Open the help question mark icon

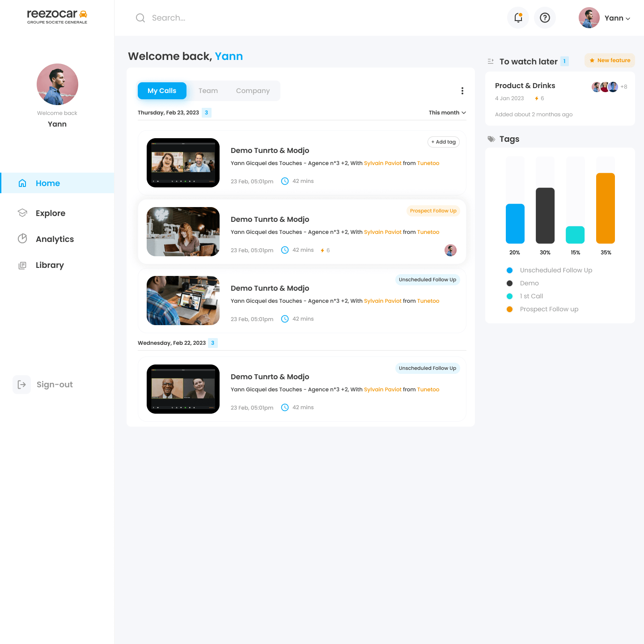pyautogui.click(x=545, y=18)
